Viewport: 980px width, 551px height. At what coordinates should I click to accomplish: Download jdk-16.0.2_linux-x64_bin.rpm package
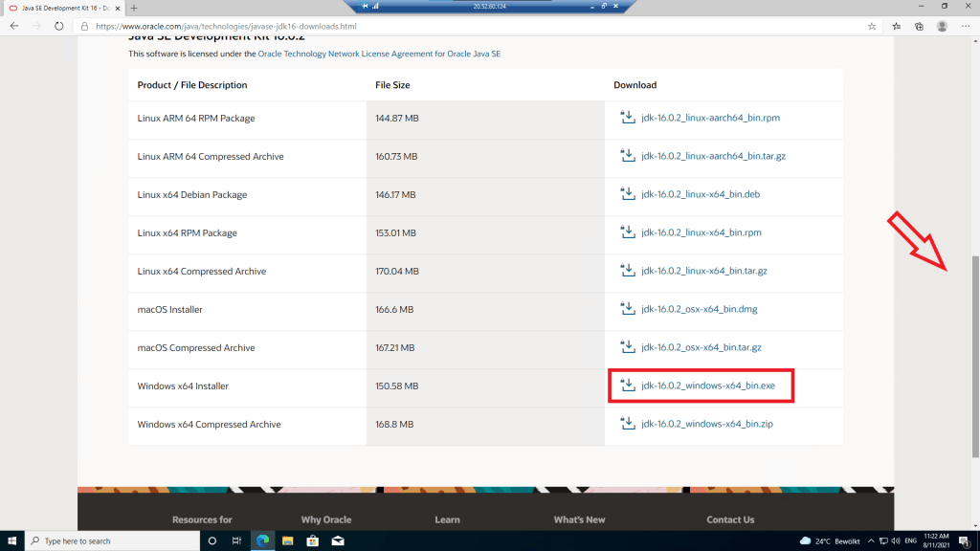[702, 232]
